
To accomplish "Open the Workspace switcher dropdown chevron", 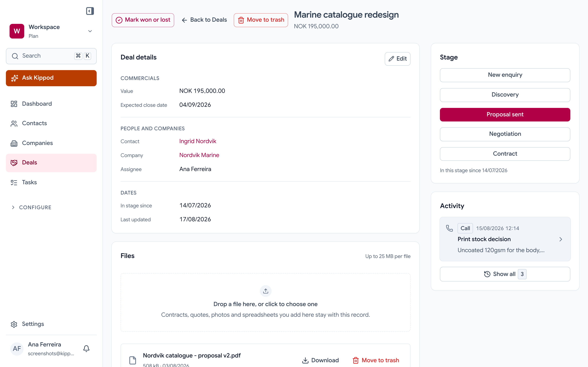I will 90,31.
